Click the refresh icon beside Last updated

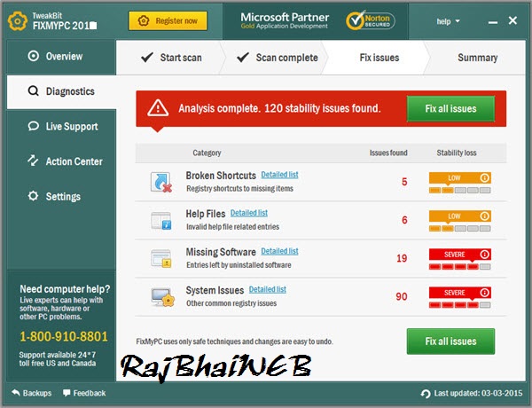click(425, 394)
